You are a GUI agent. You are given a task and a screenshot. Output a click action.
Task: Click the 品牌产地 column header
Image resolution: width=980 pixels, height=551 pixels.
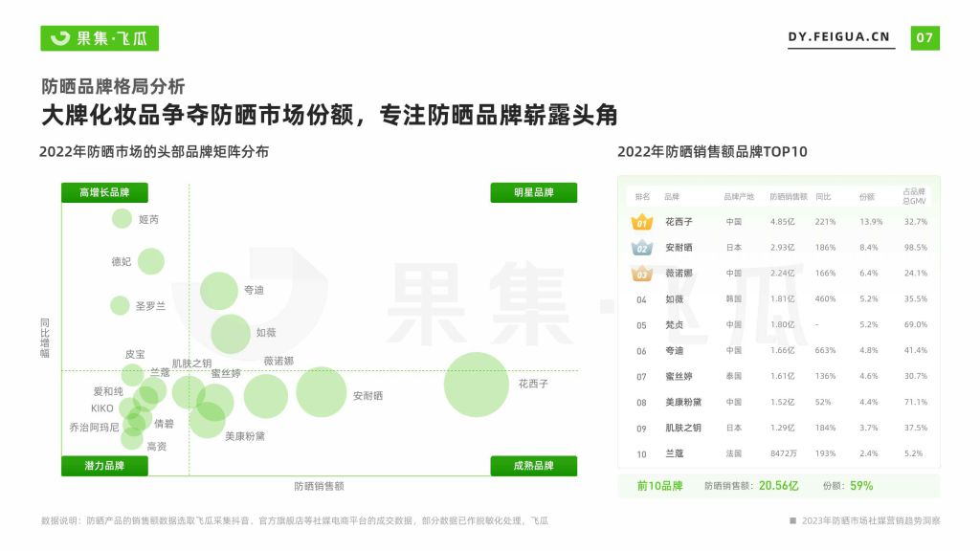739,197
